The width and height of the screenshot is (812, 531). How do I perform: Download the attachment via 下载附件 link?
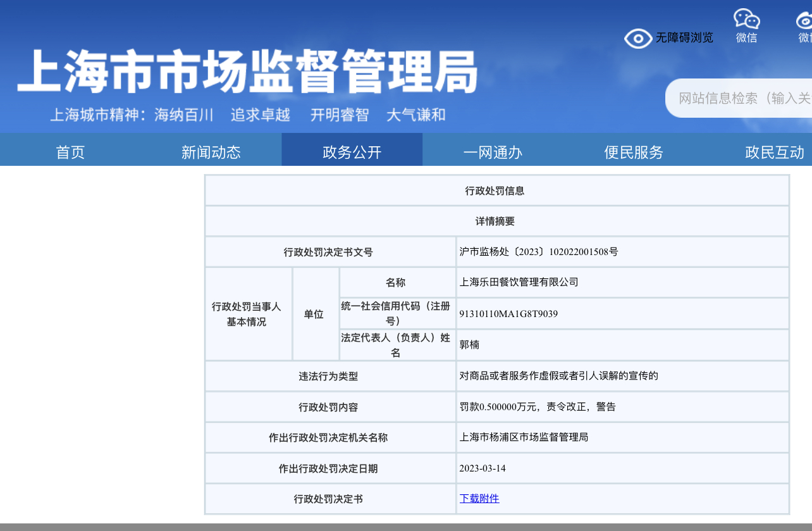pyautogui.click(x=479, y=499)
